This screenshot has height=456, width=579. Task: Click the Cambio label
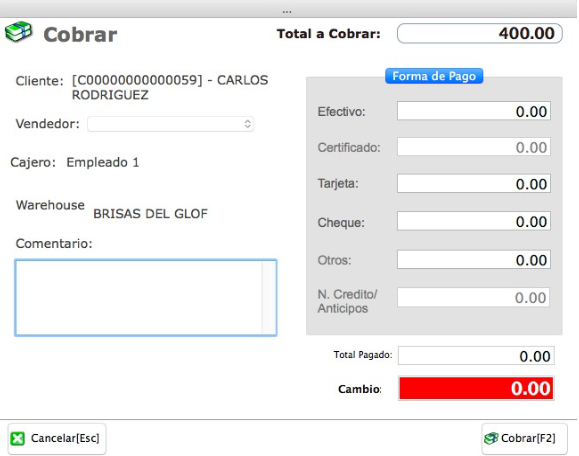[360, 389]
